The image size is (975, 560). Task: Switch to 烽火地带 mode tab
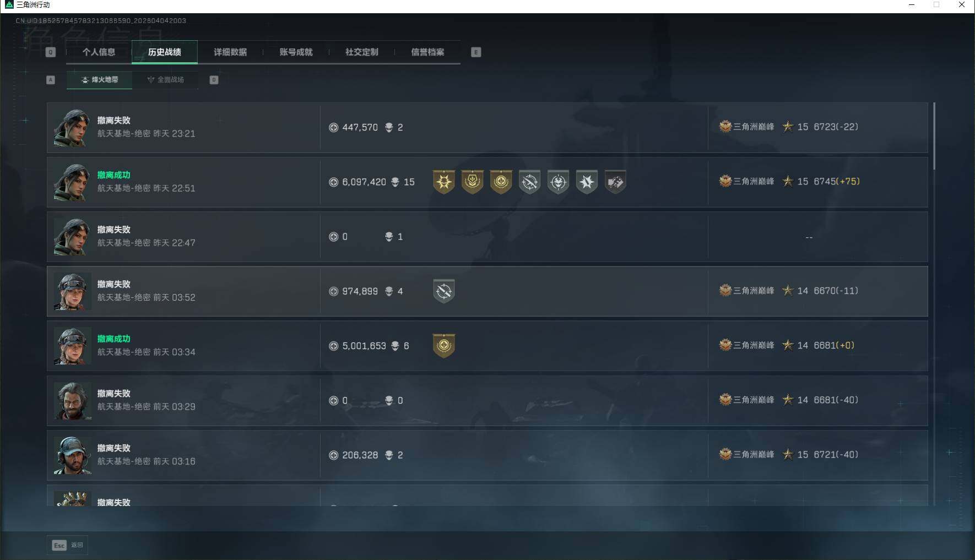(x=100, y=80)
